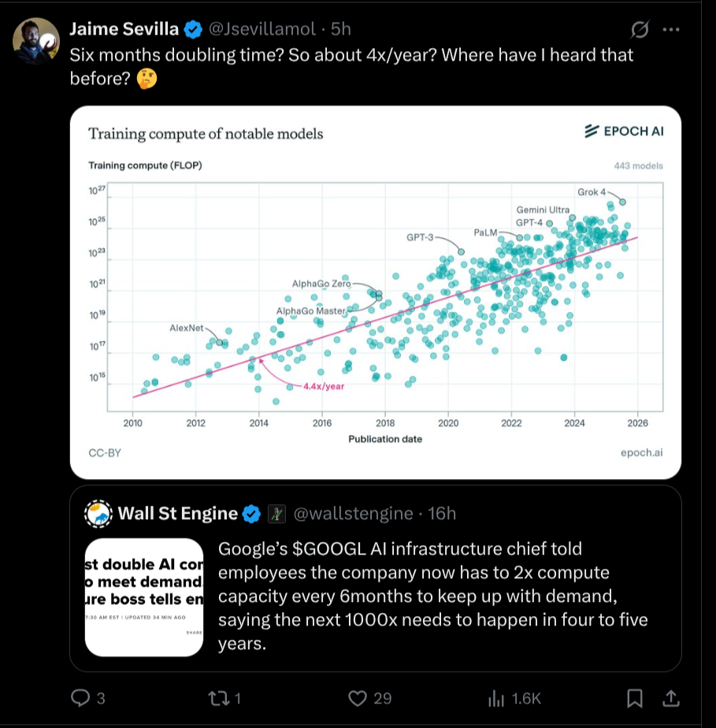
Task: Open the quoted article headline thumbnail
Action: pos(144,596)
